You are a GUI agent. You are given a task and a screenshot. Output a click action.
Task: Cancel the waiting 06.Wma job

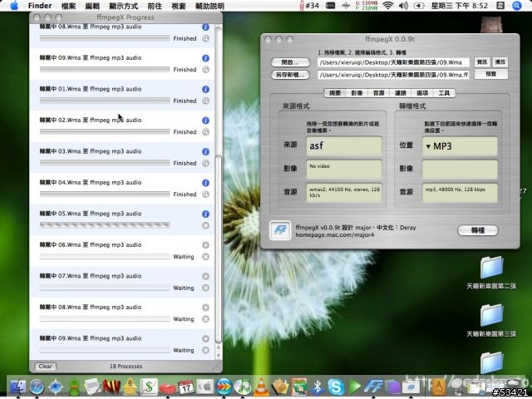205,257
